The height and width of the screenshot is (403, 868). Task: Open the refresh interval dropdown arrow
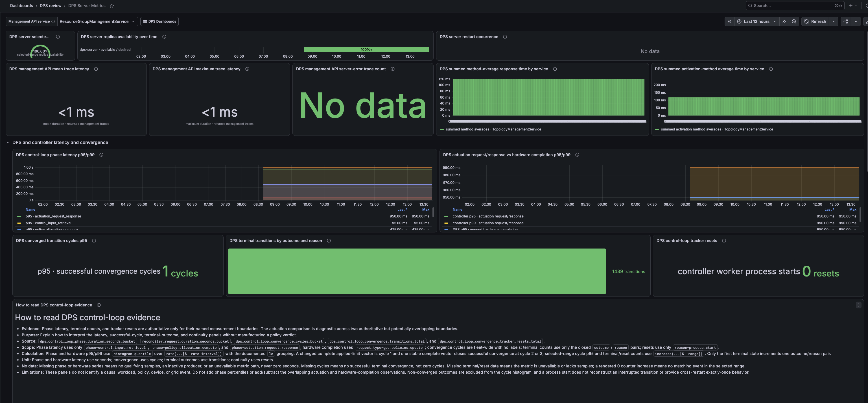click(x=833, y=21)
